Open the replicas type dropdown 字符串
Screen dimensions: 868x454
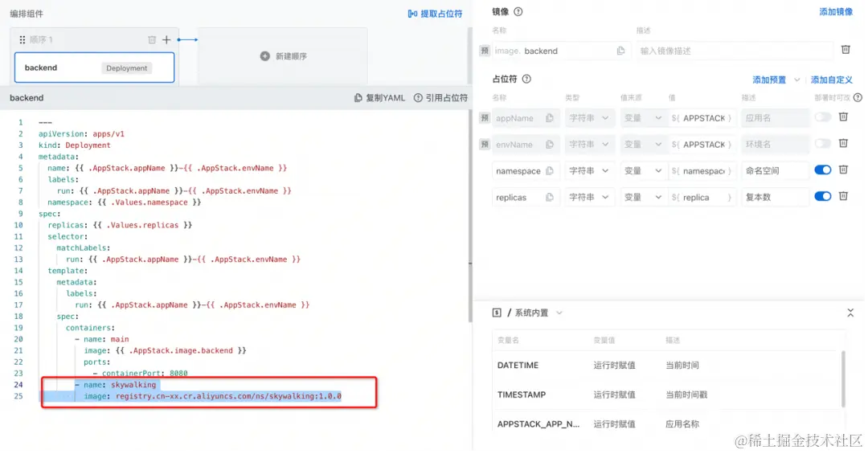[x=589, y=197]
